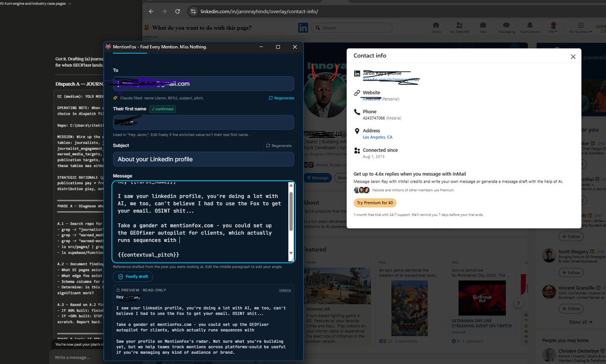
Task: Click the Address location pin icon
Action: pos(357,131)
